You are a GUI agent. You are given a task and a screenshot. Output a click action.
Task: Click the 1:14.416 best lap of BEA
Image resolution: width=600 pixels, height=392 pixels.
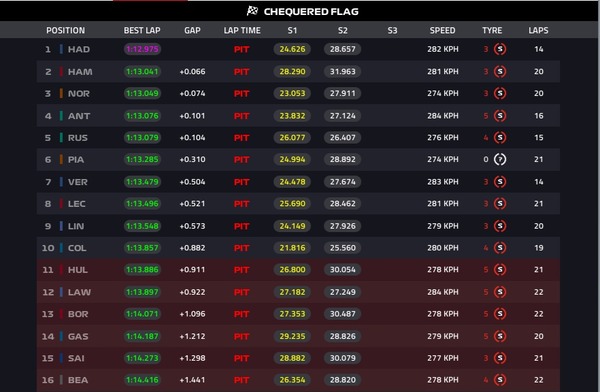[x=142, y=380]
